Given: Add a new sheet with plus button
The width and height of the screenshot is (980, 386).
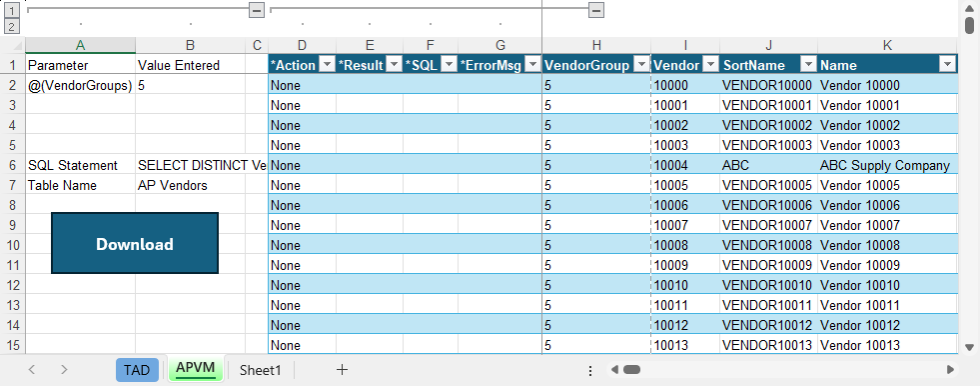Looking at the screenshot, I should (x=342, y=370).
